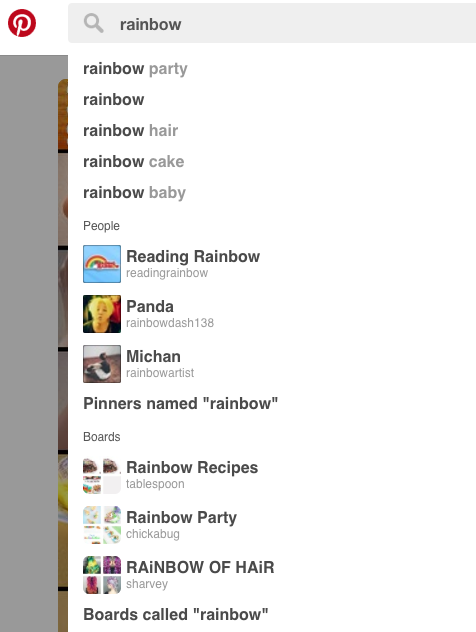Open the Reading Rainbow name link
This screenshot has width=476, height=632.
point(193,256)
